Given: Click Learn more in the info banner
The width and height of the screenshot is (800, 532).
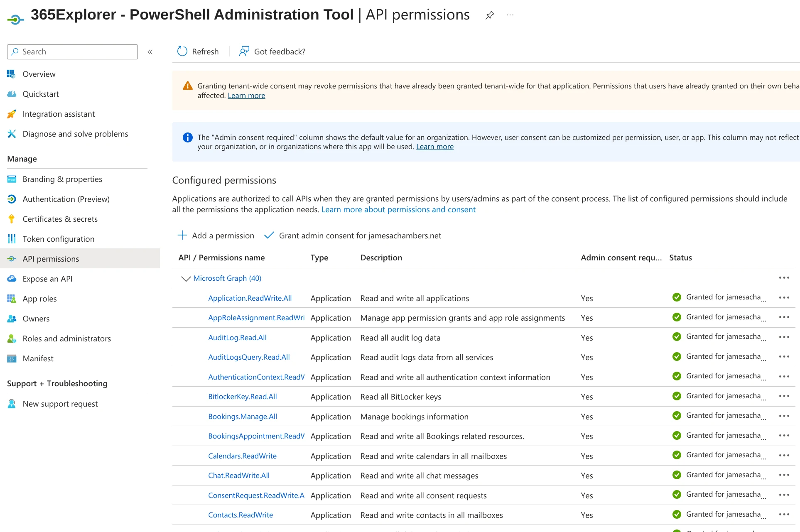Looking at the screenshot, I should [x=435, y=147].
